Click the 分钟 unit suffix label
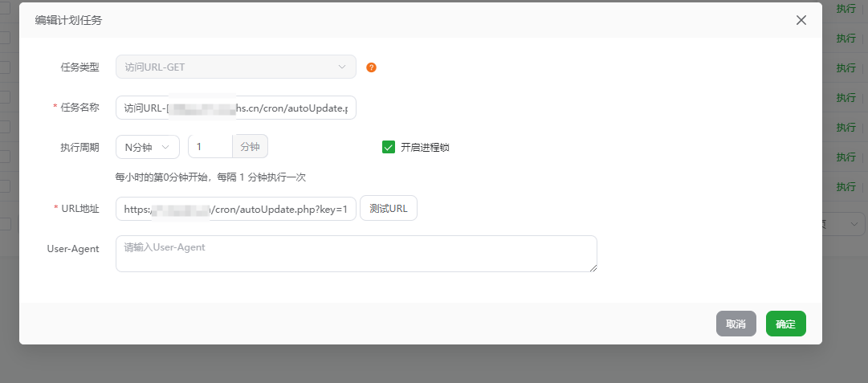 pyautogui.click(x=251, y=147)
